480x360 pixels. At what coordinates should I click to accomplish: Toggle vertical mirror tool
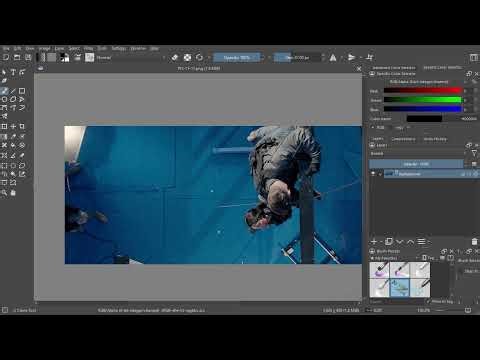(x=351, y=58)
